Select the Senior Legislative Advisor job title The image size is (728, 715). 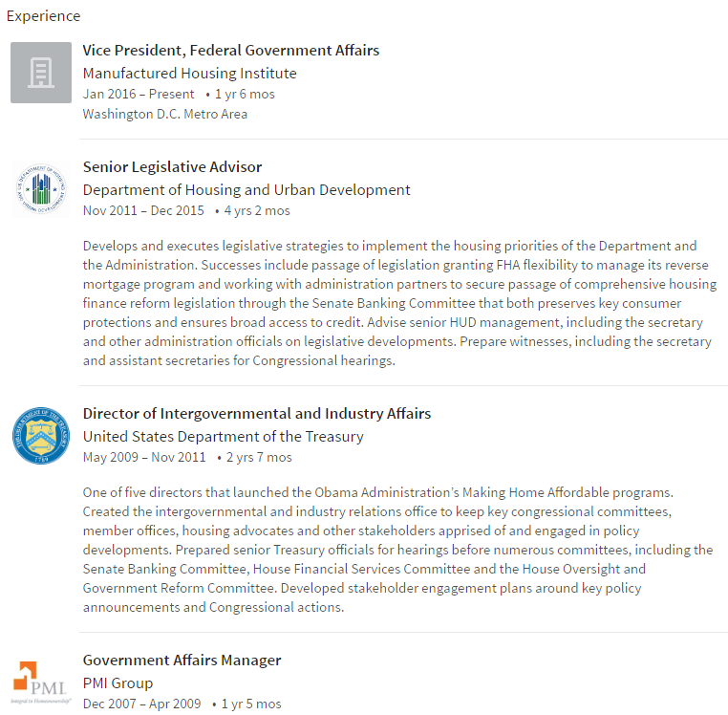[x=172, y=166]
